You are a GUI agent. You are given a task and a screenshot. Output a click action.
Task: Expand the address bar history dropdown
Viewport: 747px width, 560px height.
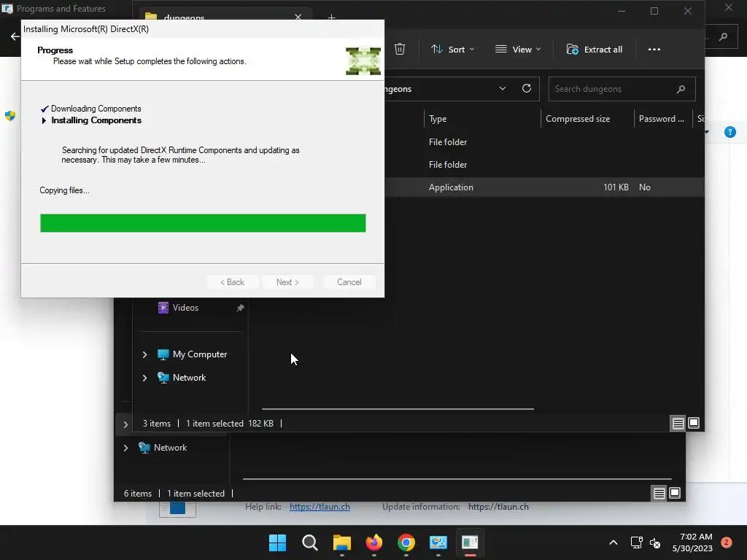pyautogui.click(x=502, y=88)
